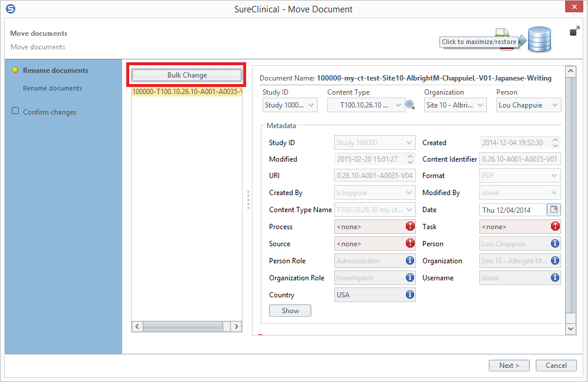Click the Process field error icon
Screen dimensions: 588x382
[x=410, y=226]
